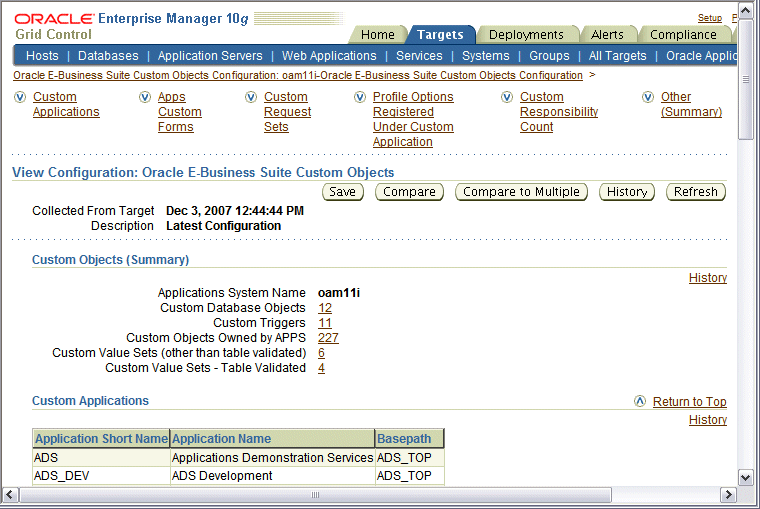Click the horizontal scrollbar right arrow
Image resolution: width=760 pixels, height=509 pixels.
728,495
